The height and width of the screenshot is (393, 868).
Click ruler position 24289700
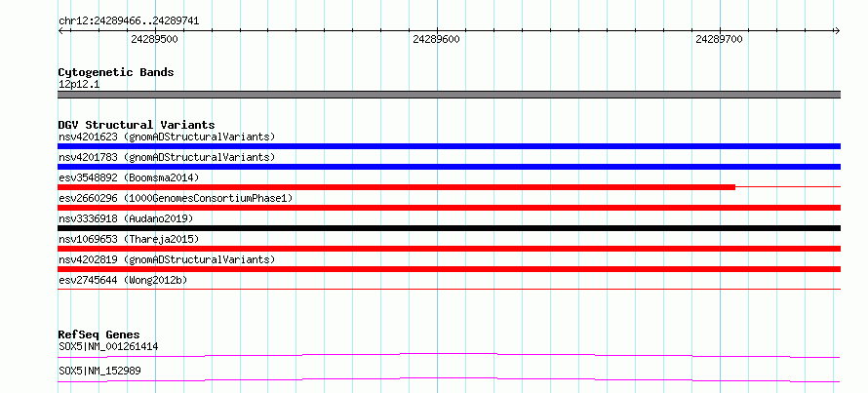click(719, 39)
